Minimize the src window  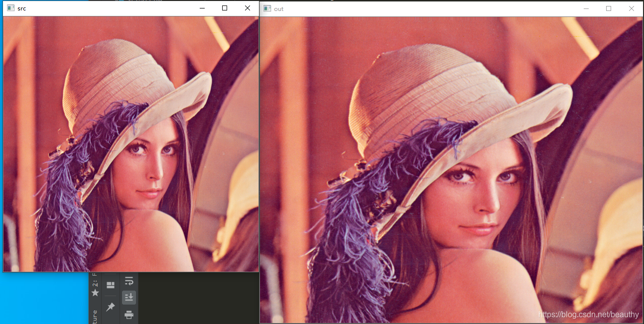click(202, 8)
